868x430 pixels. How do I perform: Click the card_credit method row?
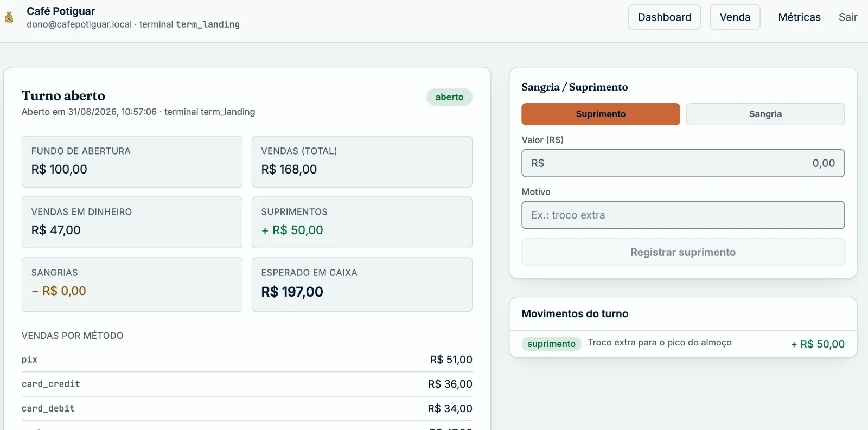(x=247, y=384)
